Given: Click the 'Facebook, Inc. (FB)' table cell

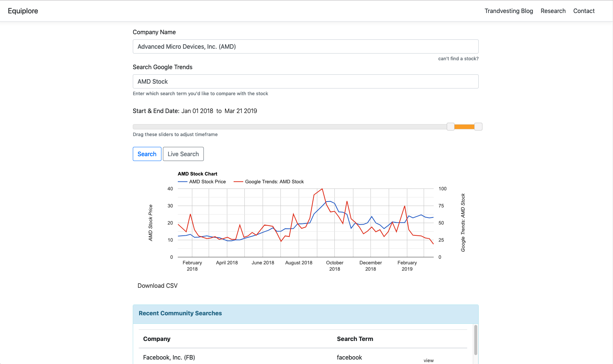Looking at the screenshot, I should coord(169,357).
